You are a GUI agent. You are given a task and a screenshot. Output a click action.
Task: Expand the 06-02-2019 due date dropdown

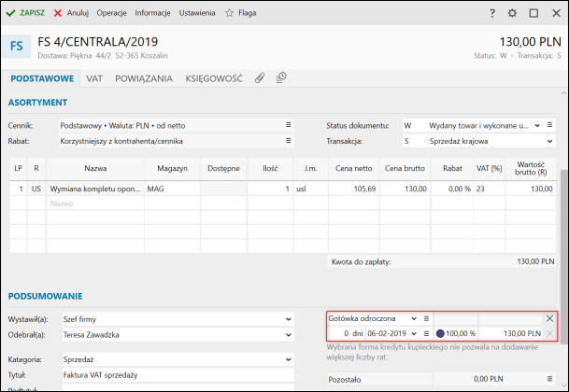coord(414,333)
